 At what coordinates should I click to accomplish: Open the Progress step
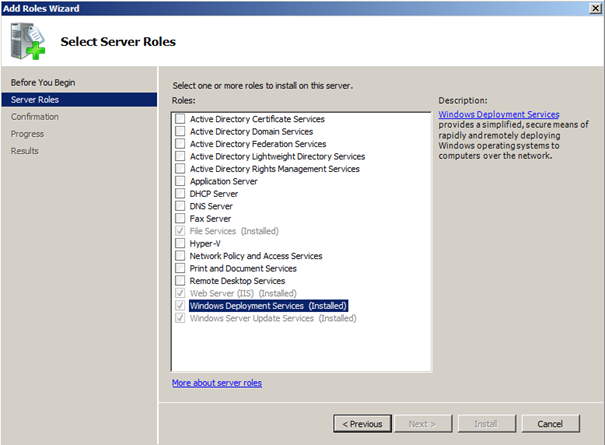pos(27,134)
